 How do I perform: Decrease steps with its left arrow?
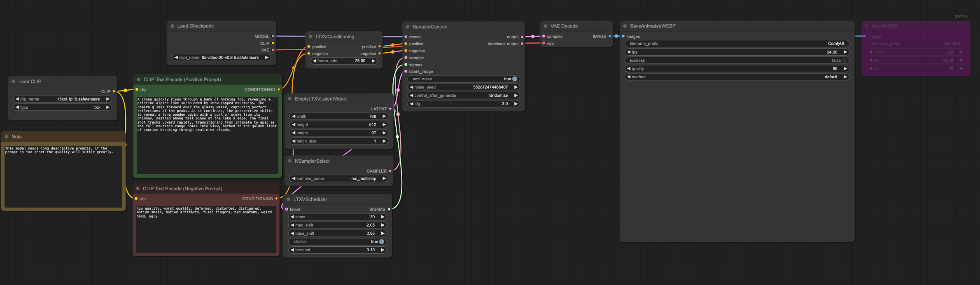pos(292,217)
